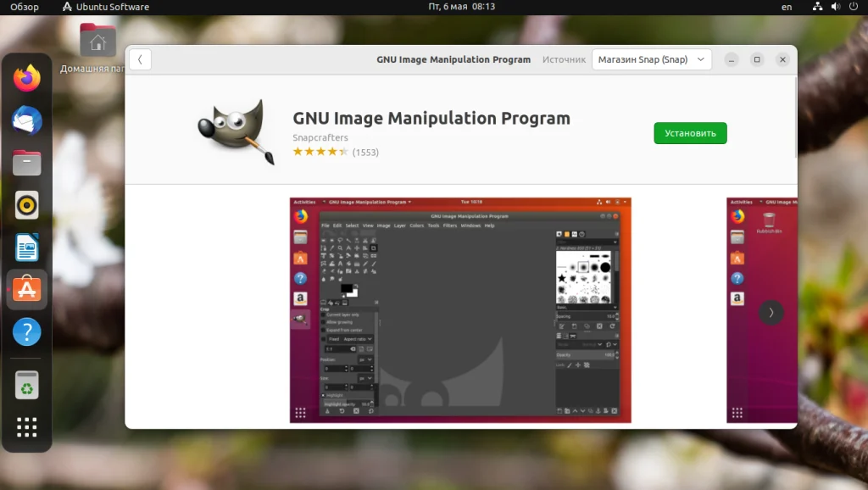Click the star rating count (1553)

365,153
